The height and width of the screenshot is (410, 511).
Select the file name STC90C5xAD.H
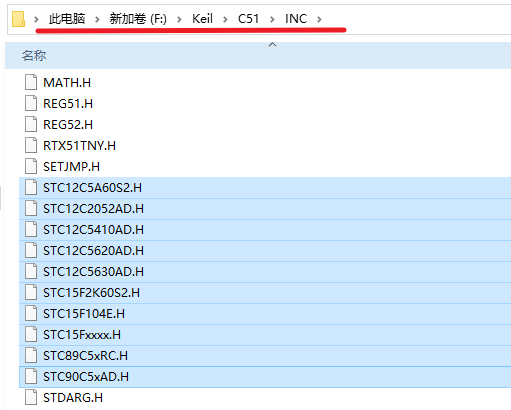[86, 377]
